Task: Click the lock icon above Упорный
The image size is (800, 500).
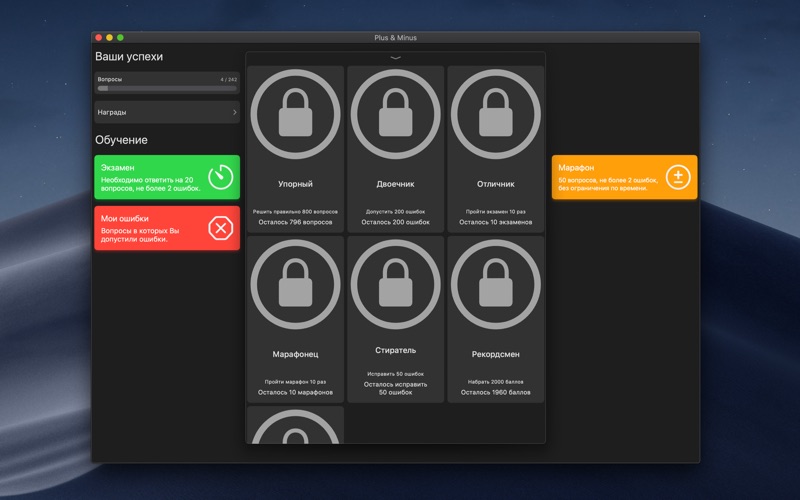Action: [295, 114]
